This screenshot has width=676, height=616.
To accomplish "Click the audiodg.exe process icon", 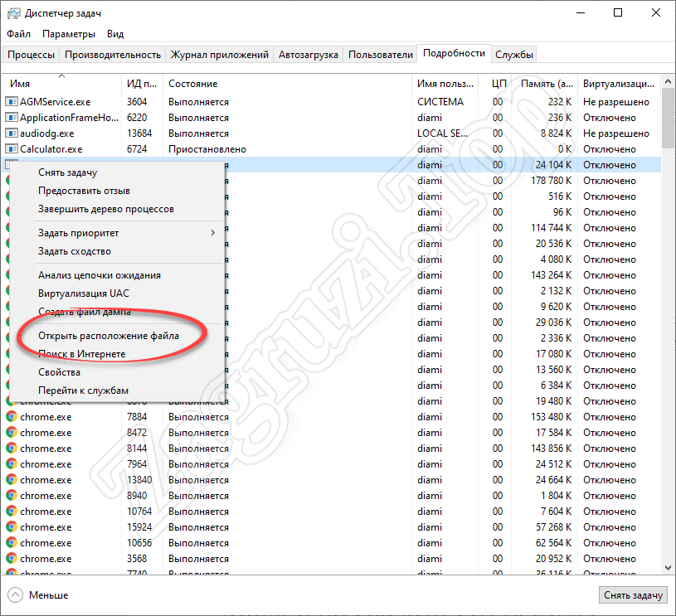I will coord(12,133).
